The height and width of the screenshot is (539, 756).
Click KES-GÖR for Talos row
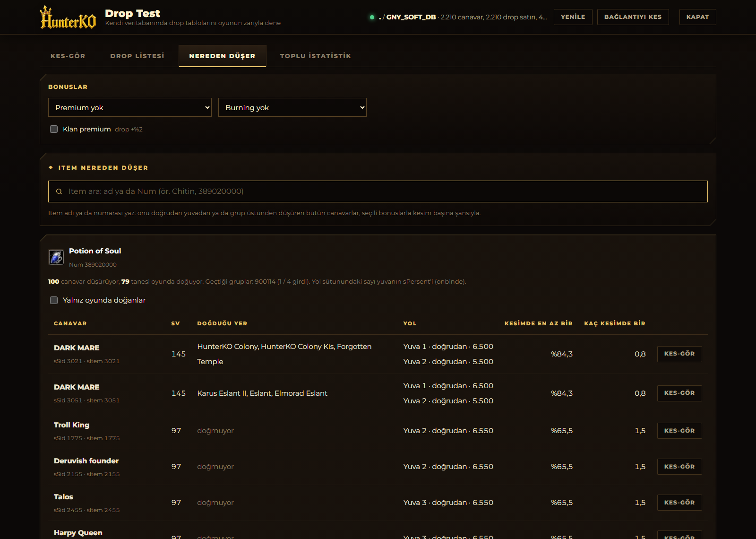679,503
